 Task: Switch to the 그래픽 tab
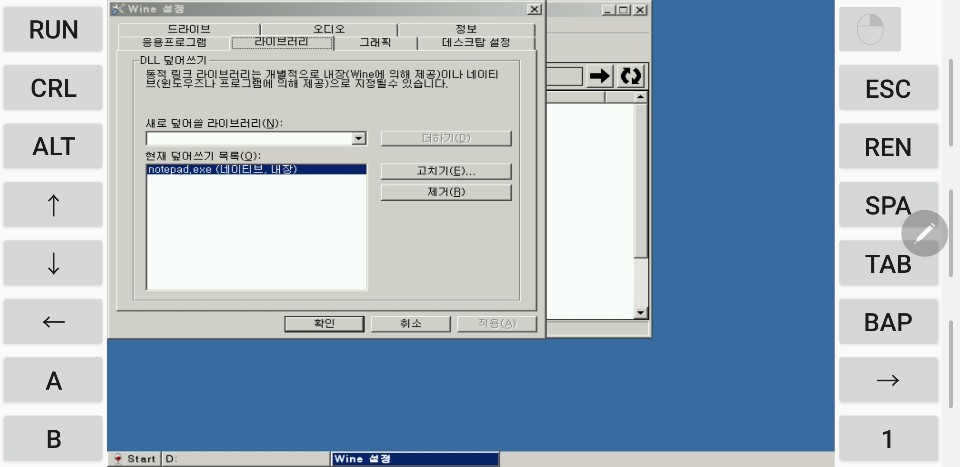point(375,43)
